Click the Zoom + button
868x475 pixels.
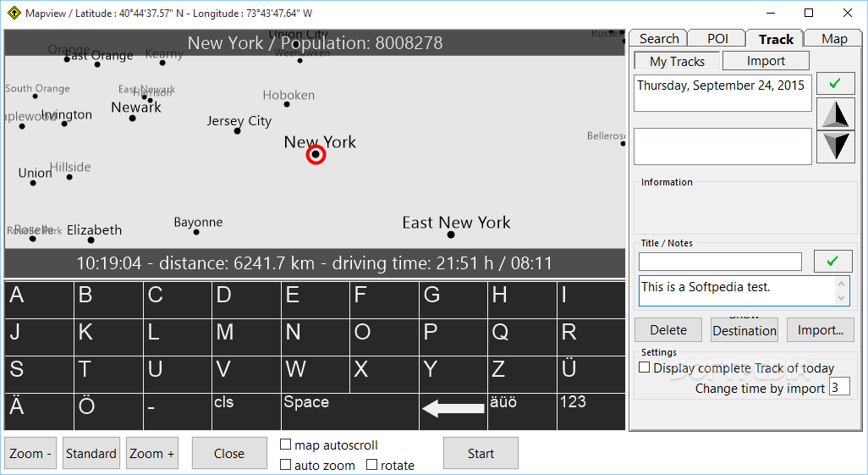pyautogui.click(x=151, y=453)
